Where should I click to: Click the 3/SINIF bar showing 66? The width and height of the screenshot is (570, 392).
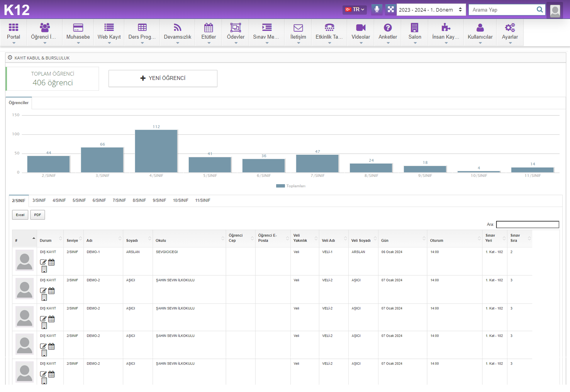coord(102,160)
